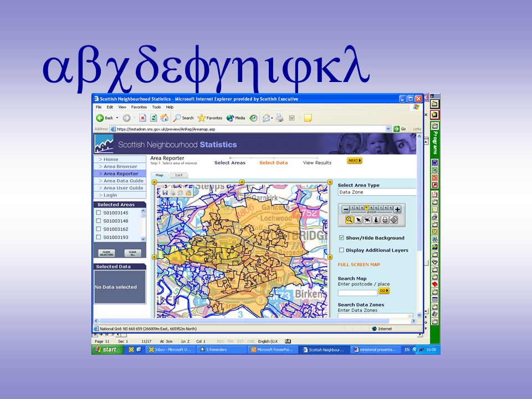Open the Search pane in toolbar
The height and width of the screenshot is (399, 532).
click(183, 118)
